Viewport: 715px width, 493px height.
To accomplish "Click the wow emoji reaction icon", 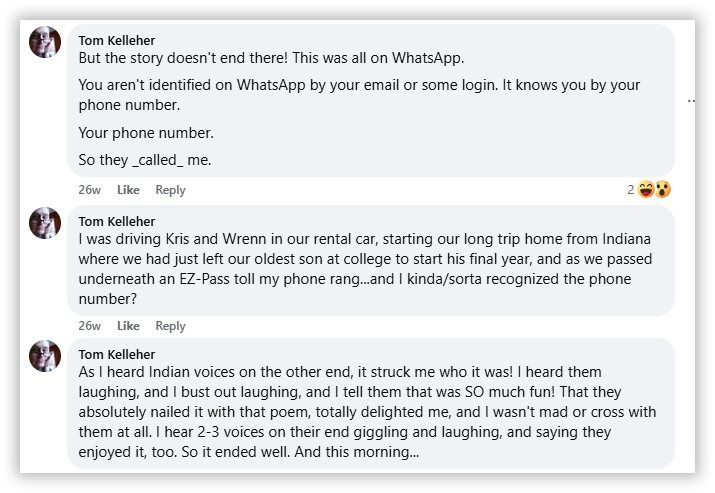I will [663, 189].
